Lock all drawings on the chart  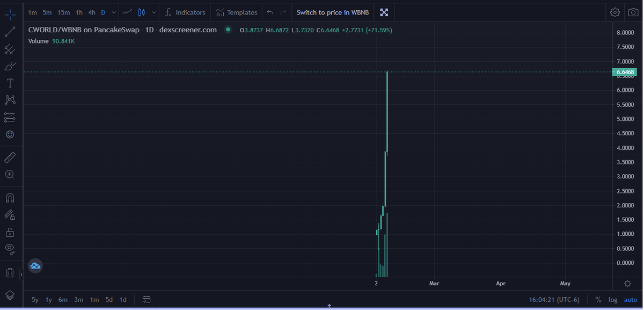10,232
